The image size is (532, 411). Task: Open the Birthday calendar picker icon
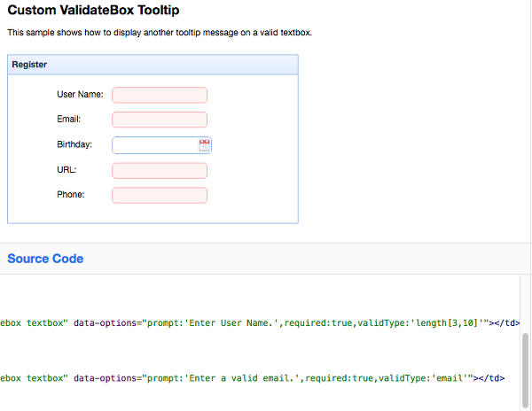[x=204, y=145]
